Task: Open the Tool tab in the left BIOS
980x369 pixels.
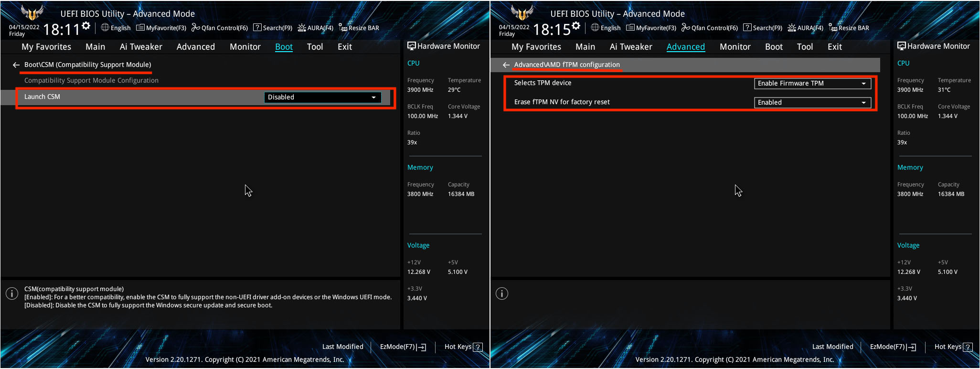Action: [x=315, y=47]
